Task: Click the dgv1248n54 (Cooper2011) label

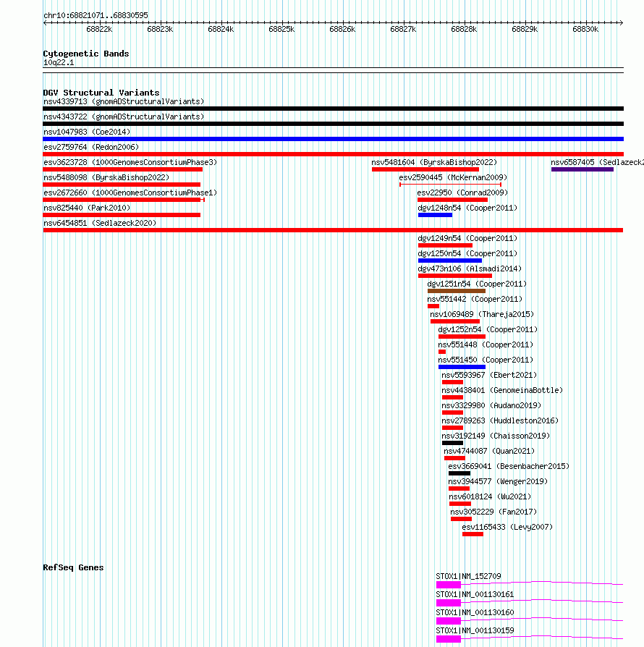Action: pos(467,208)
